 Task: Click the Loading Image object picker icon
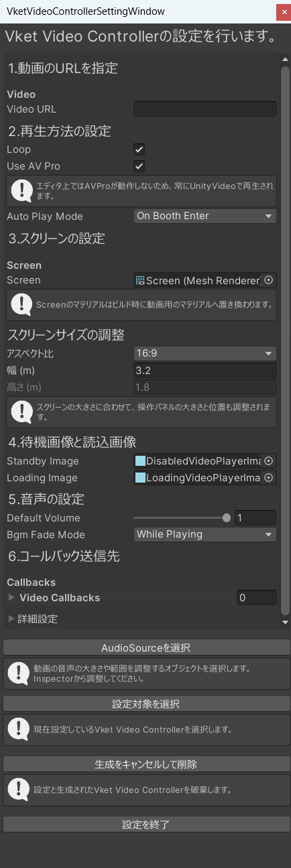pyautogui.click(x=269, y=478)
